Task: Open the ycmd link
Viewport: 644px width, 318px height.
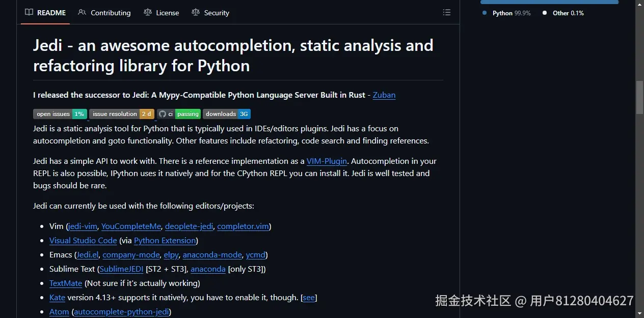Action: pyautogui.click(x=255, y=255)
